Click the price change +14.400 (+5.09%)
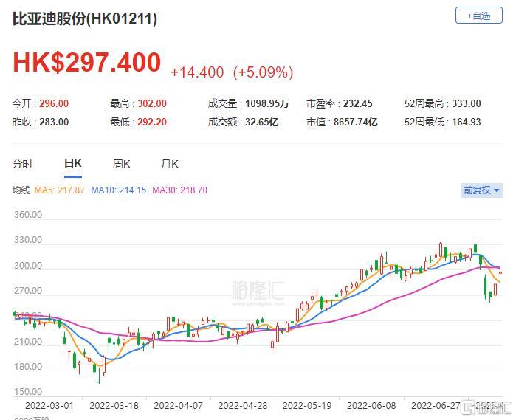Screen dimensions: 516x420 232,72
